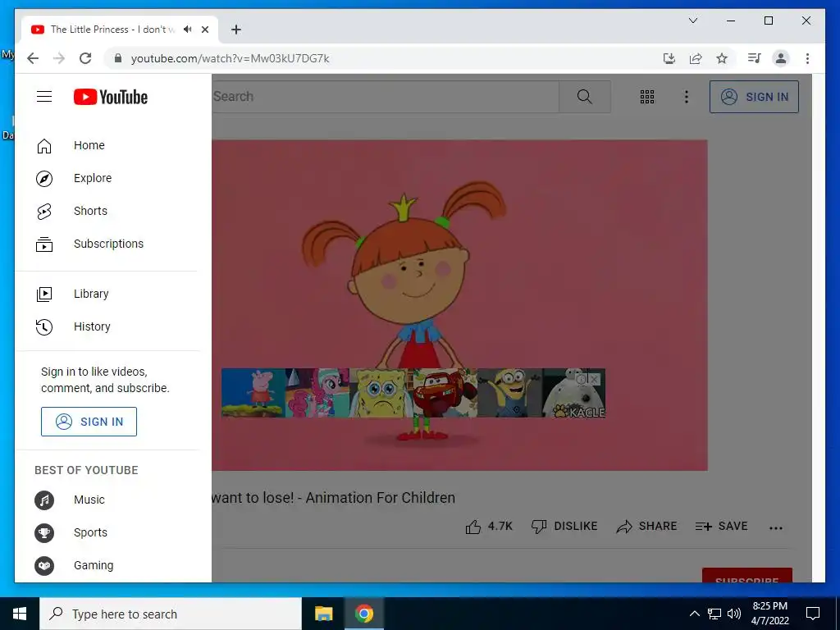
Task: Close the banner ad with X
Action: click(594, 379)
